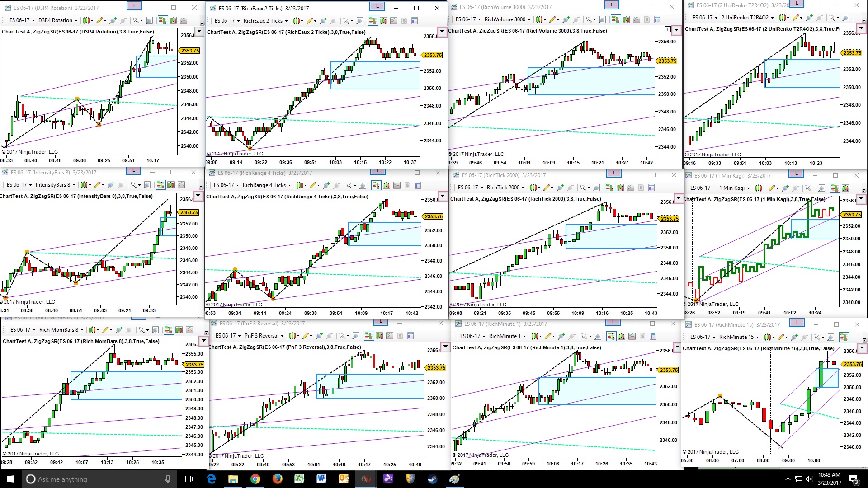The image size is (868, 488).
Task: Click L link button on RichTick 2000 window
Action: click(x=614, y=173)
